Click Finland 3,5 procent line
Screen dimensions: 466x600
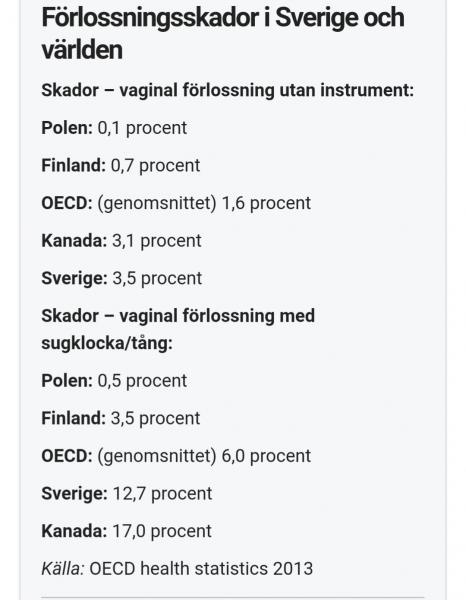coord(121,418)
